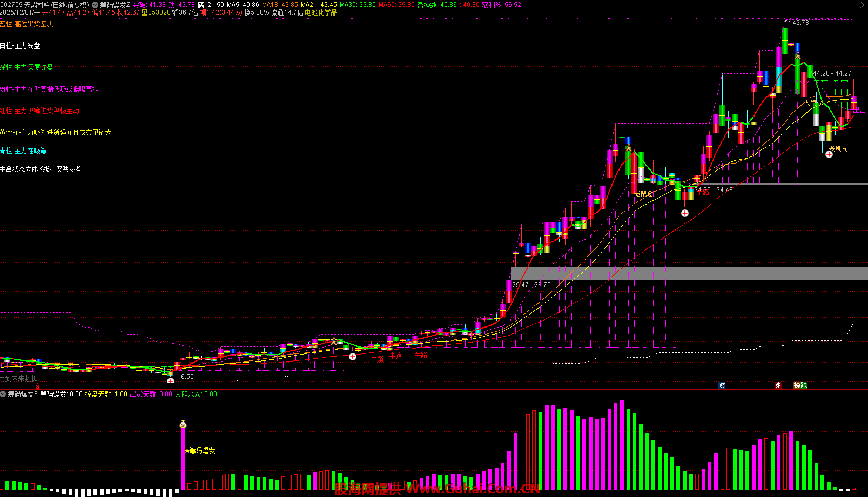Screen dimensions: 868x497
Task: Click the red 涨 marker icon
Action: pos(778,385)
